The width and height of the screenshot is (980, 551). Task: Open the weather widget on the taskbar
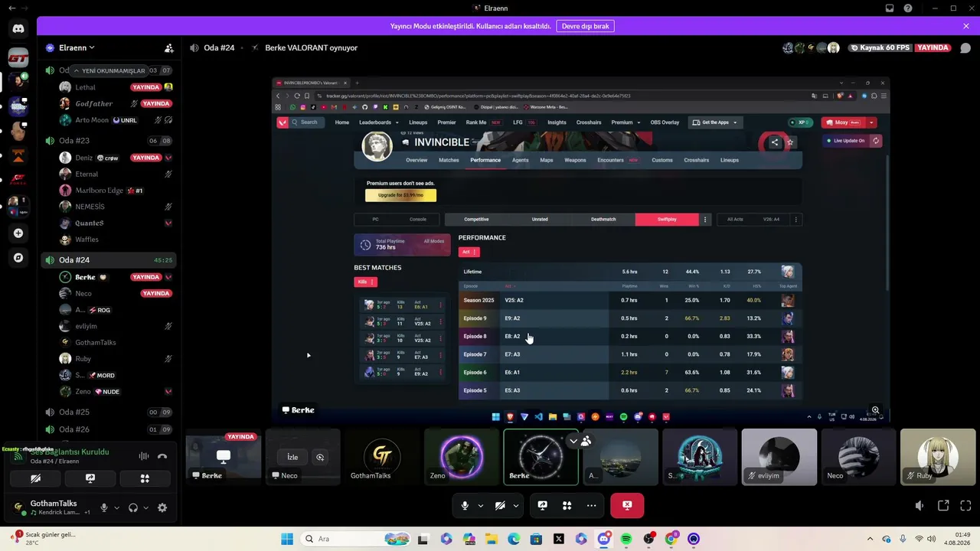coord(42,539)
